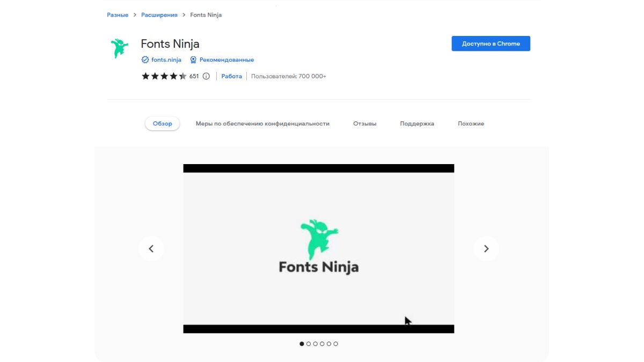Select the last carousel dot
The image size is (644, 362).
(x=336, y=344)
